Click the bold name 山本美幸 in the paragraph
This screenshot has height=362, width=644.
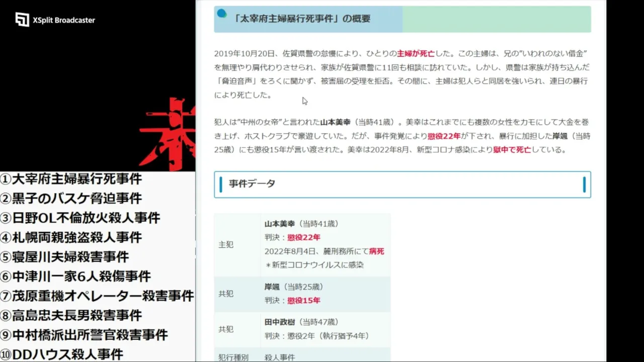click(x=336, y=122)
